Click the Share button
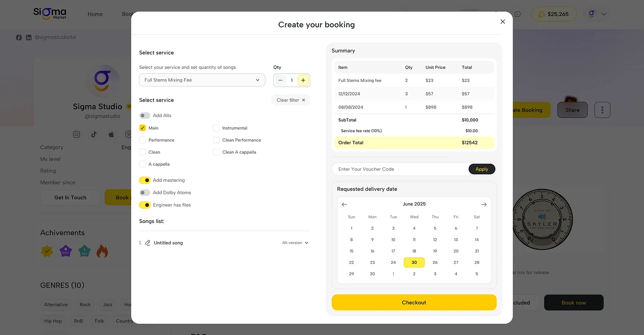This screenshot has width=644, height=335. point(572,110)
